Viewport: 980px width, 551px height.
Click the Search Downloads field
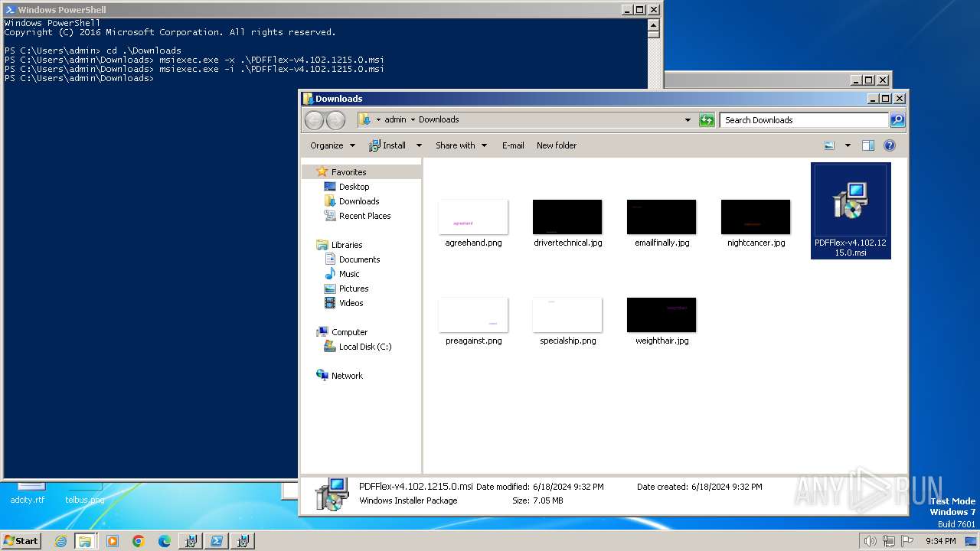coord(804,120)
